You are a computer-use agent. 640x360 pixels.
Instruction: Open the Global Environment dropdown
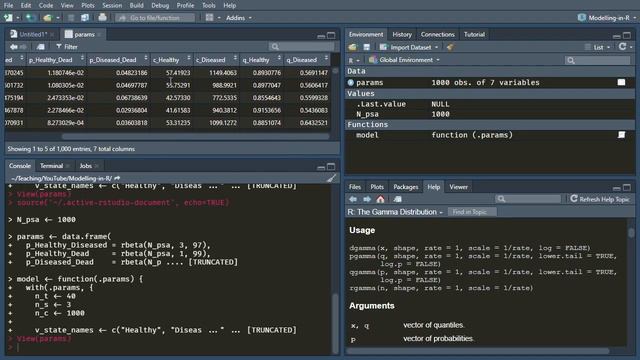tap(404, 60)
